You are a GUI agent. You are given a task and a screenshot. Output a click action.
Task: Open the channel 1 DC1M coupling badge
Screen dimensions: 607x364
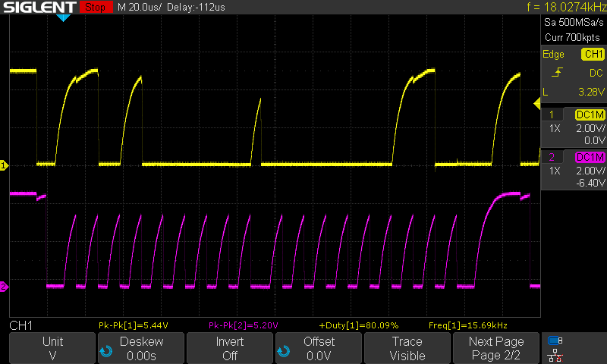click(x=590, y=115)
